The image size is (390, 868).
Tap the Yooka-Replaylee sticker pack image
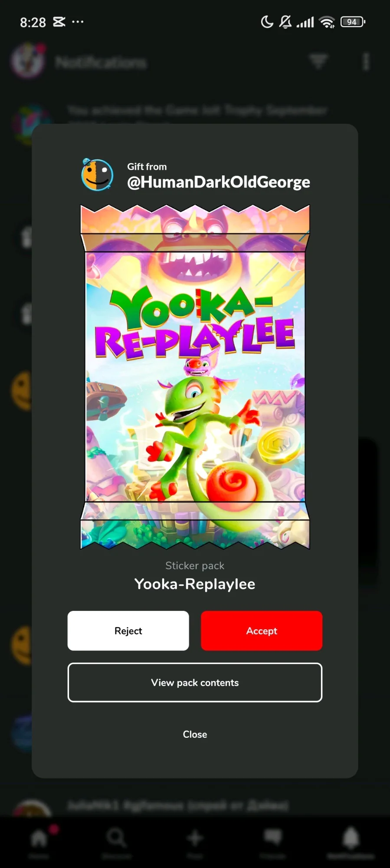tap(195, 377)
